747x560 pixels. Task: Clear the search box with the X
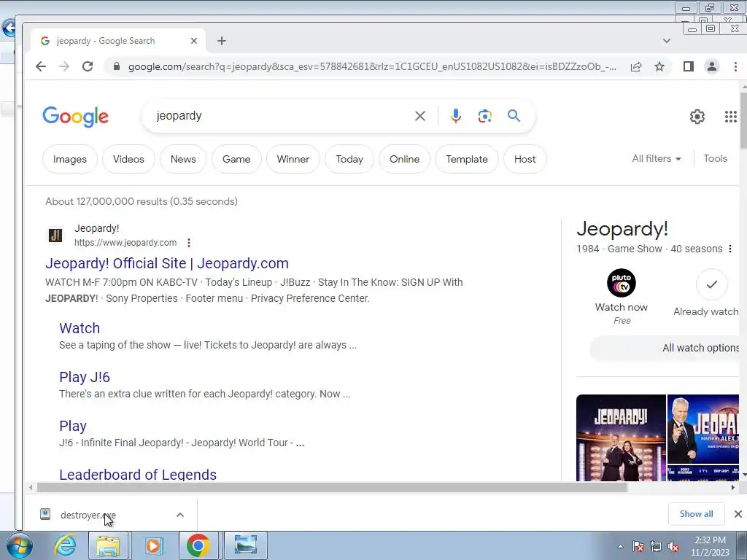(x=419, y=116)
